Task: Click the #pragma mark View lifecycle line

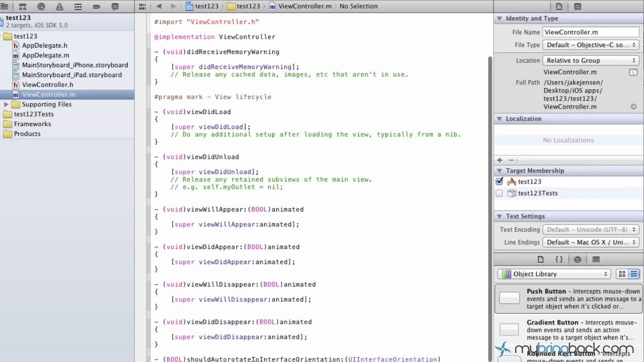Action: [213, 97]
